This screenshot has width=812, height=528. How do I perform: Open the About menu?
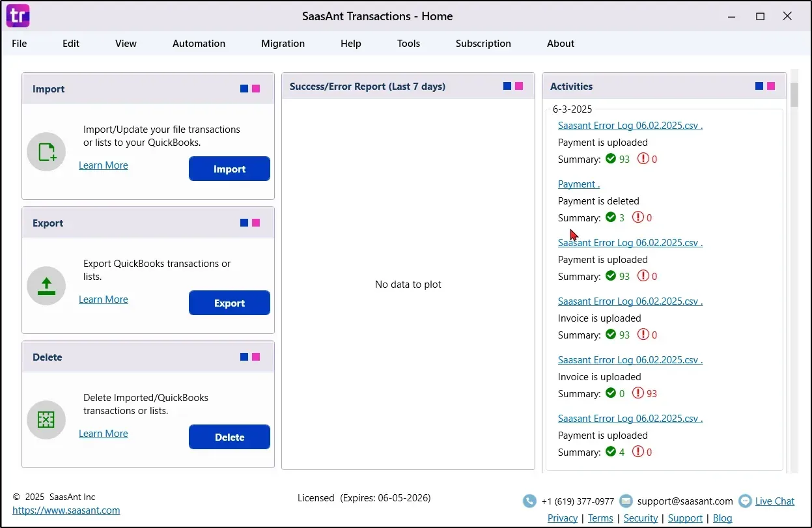pos(561,44)
